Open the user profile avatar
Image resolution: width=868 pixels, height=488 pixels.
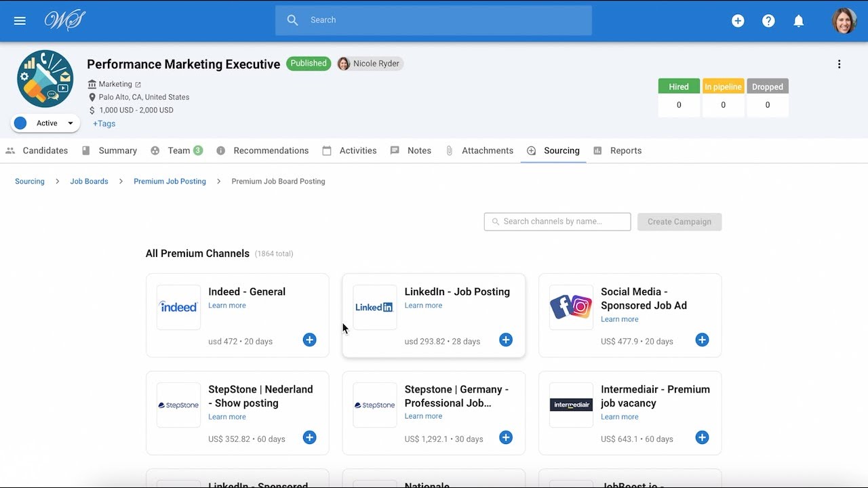[x=844, y=21]
